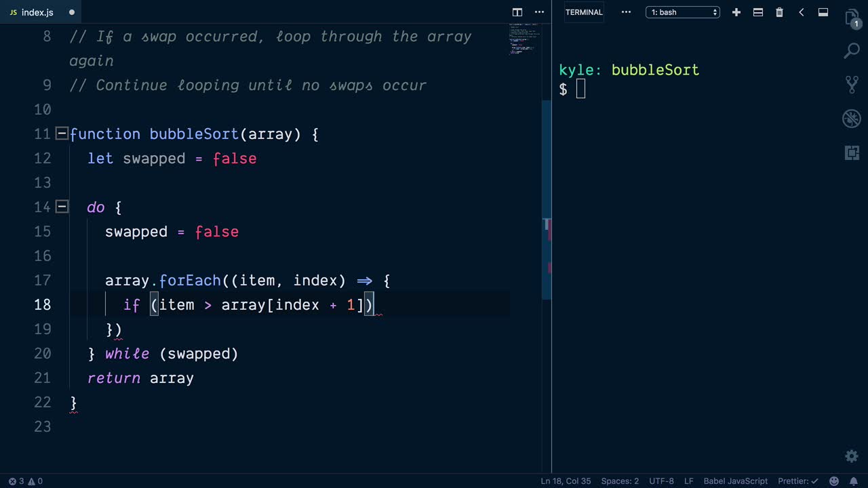Open the Extensions panel
This screenshot has width=868, height=488.
[x=852, y=152]
